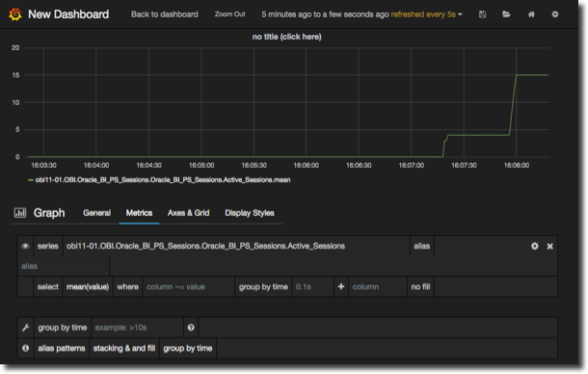The width and height of the screenshot is (588, 374).
Task: Open dashboards with the folder icon
Action: point(506,14)
